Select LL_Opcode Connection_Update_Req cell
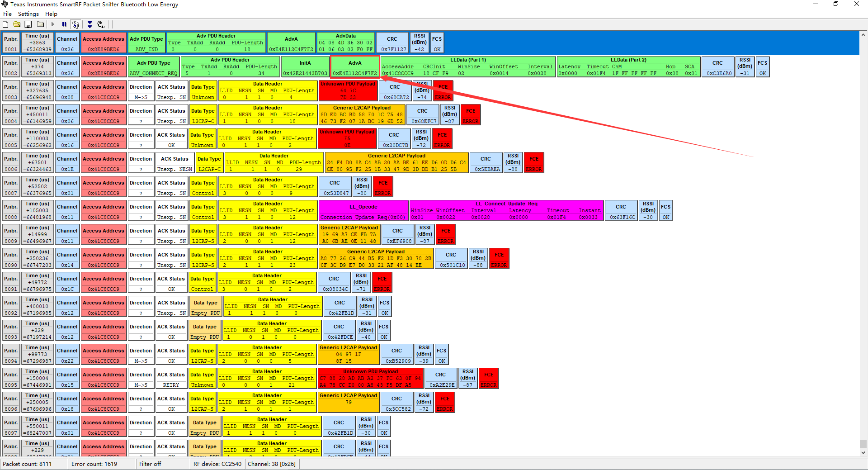This screenshot has width=868, height=470. pyautogui.click(x=363, y=211)
